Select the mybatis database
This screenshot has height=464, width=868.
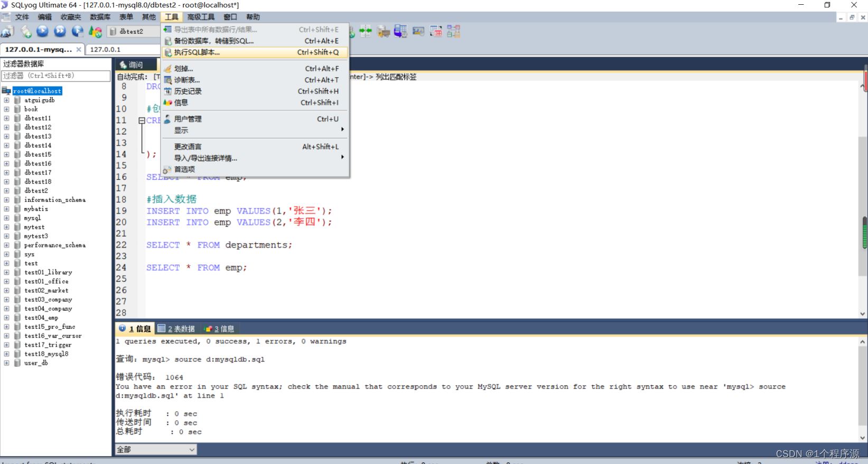tap(36, 209)
